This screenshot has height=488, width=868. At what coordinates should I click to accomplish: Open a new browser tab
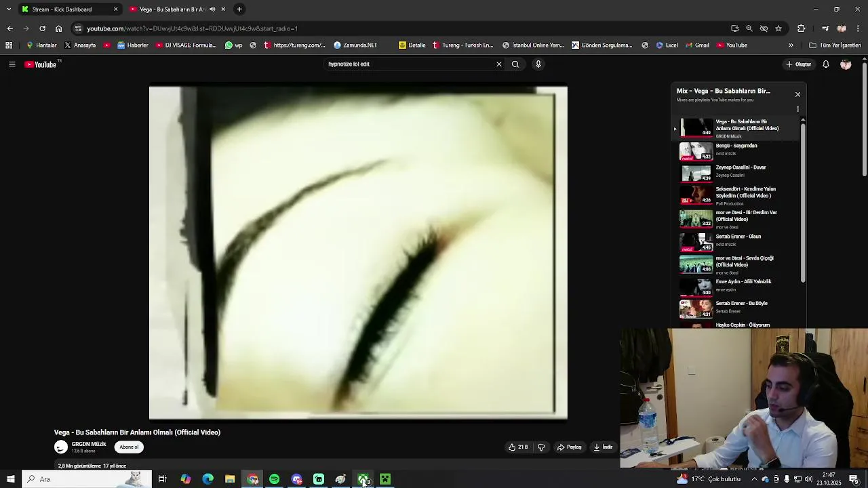(239, 9)
